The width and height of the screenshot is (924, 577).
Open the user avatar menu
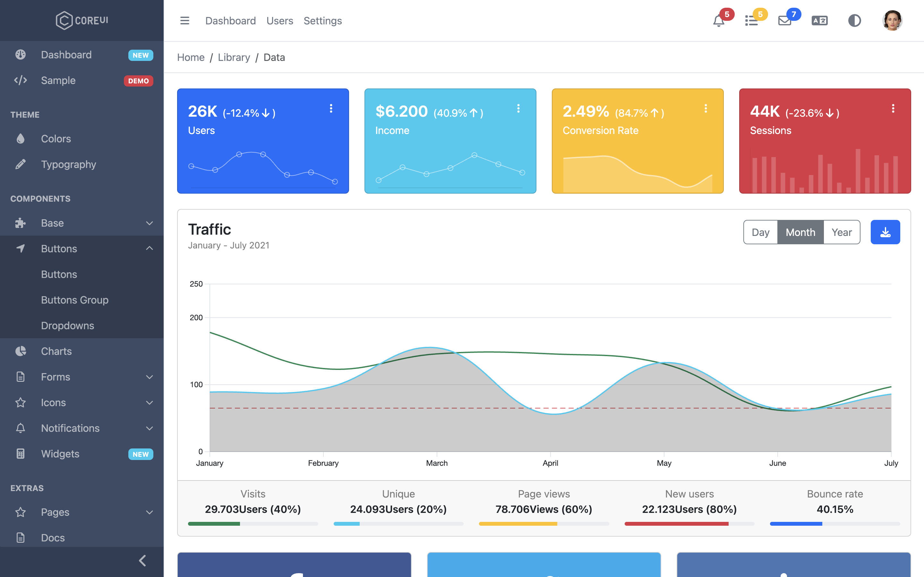point(892,21)
